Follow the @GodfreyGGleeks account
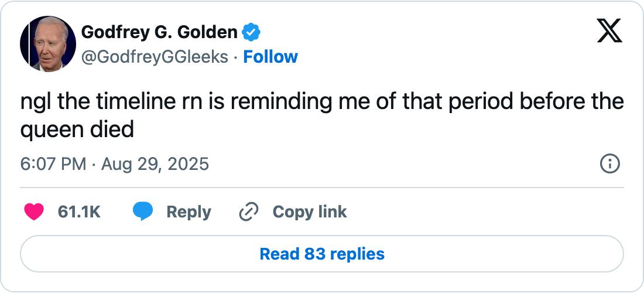 click(270, 57)
